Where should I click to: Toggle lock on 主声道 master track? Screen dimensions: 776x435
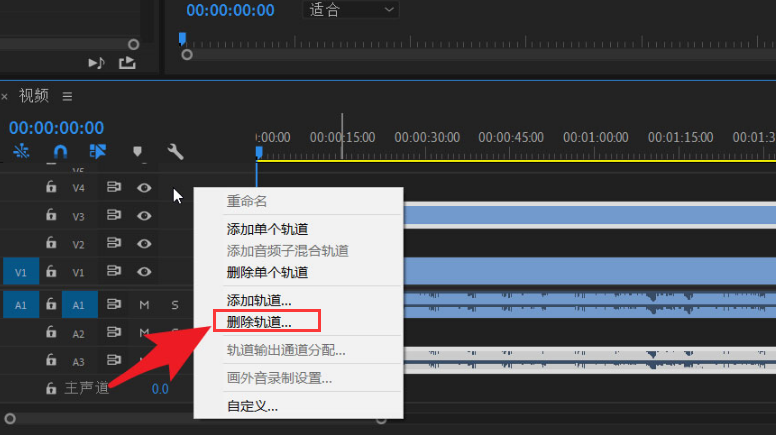pos(51,388)
